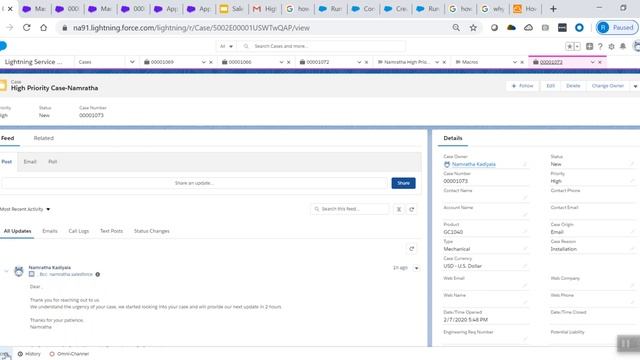Filter feed by Text Posts
Image resolution: width=640 pixels, height=360 pixels.
click(111, 231)
